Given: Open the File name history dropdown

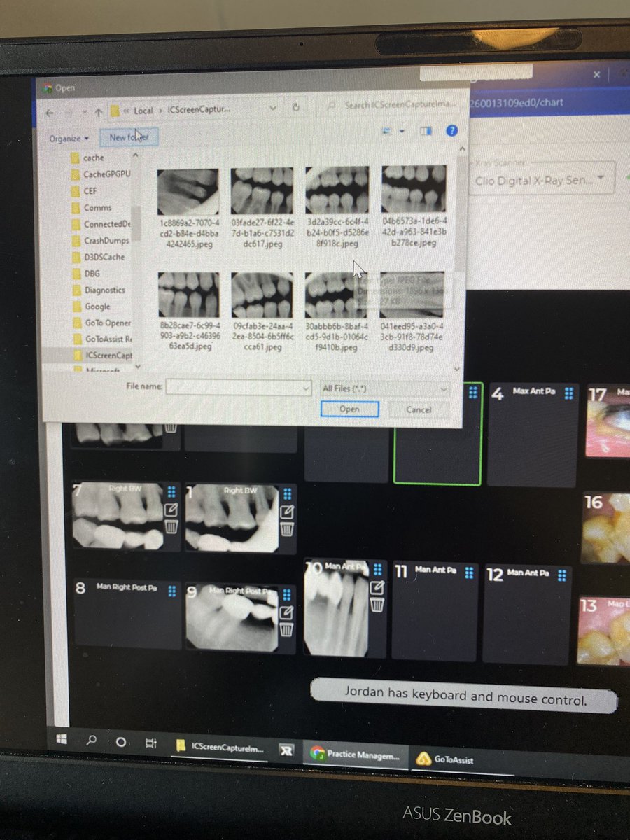Looking at the screenshot, I should click(x=304, y=387).
